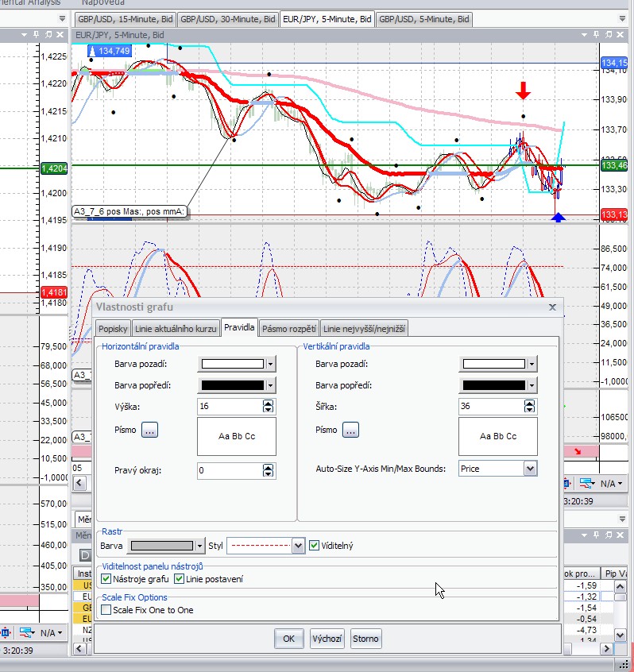Close the Vlastnosti grafu dialog
The width and height of the screenshot is (634, 672).
pos(552,307)
